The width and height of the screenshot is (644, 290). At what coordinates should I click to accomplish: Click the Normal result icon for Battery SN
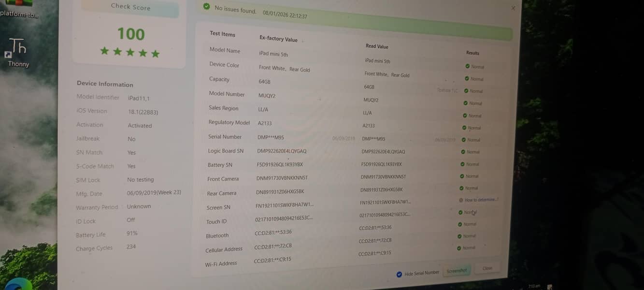[462, 164]
